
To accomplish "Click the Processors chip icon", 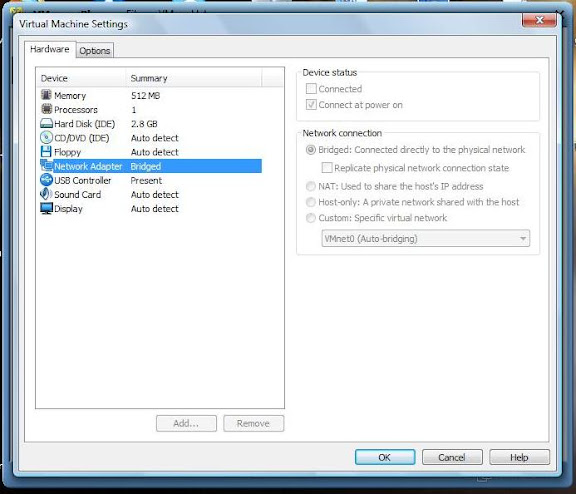I will pos(46,109).
